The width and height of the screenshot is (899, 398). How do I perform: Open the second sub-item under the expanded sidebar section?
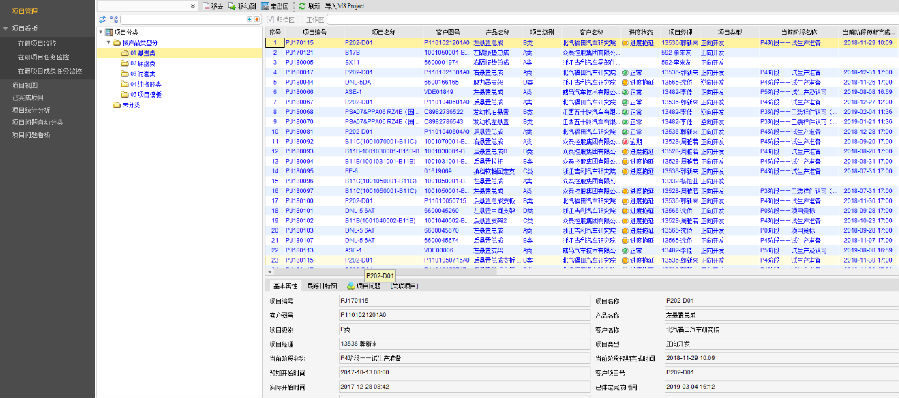point(44,57)
